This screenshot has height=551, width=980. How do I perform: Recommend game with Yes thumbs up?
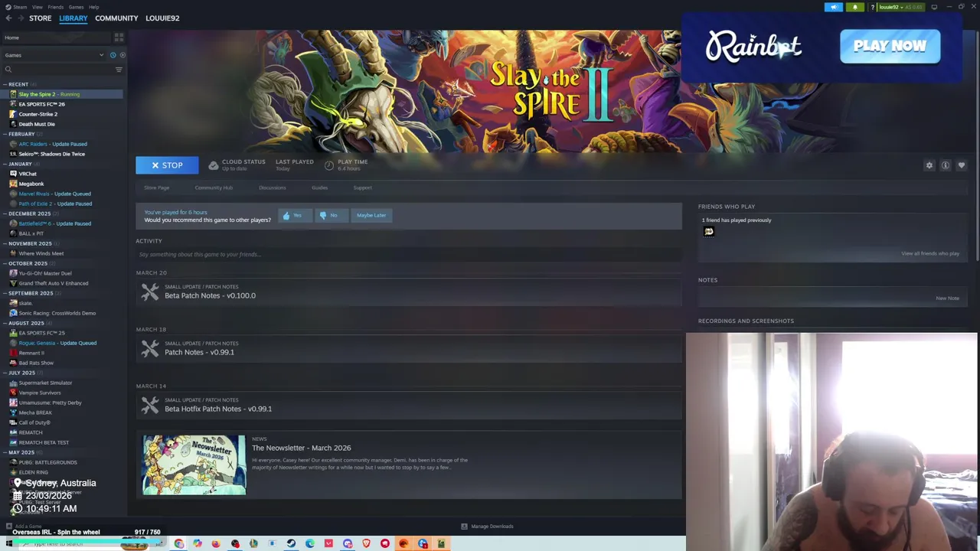pyautogui.click(x=295, y=215)
